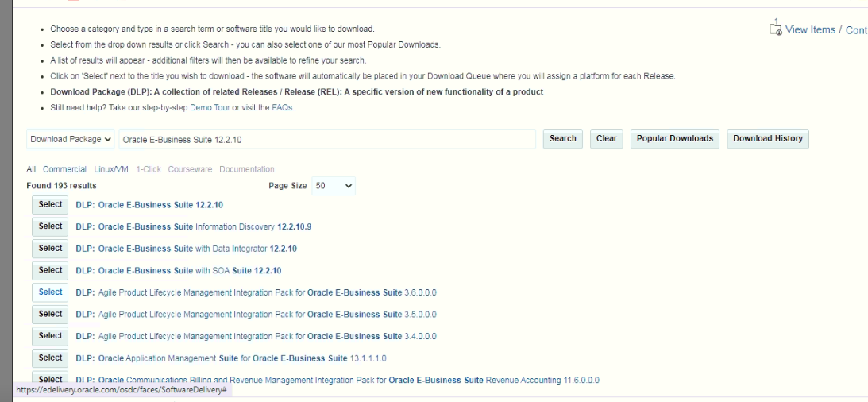Switch to the Commercial filter tab

[64, 169]
